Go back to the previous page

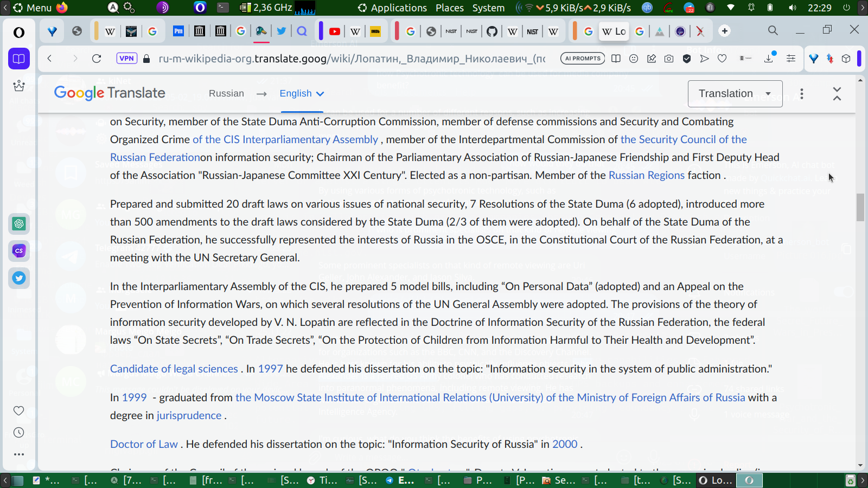coord(49,59)
